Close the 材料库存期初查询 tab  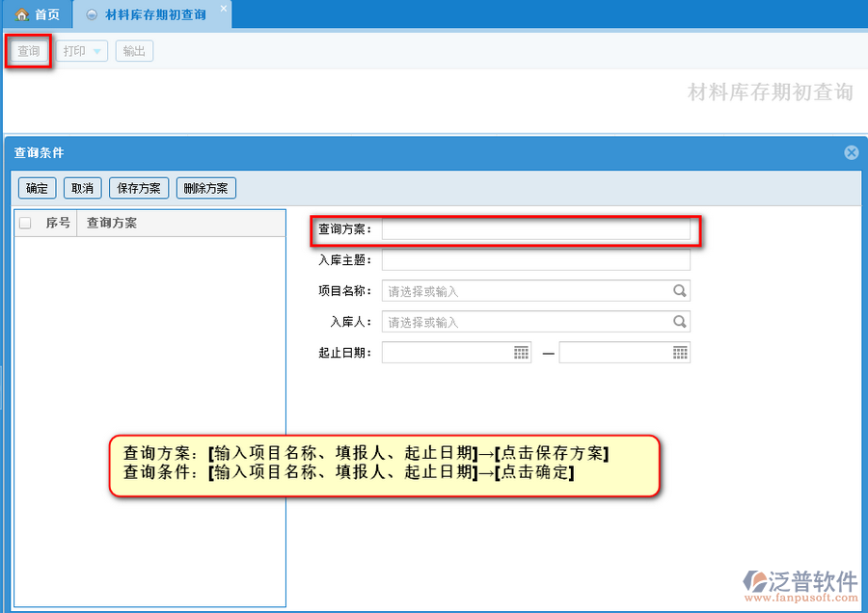(x=223, y=9)
